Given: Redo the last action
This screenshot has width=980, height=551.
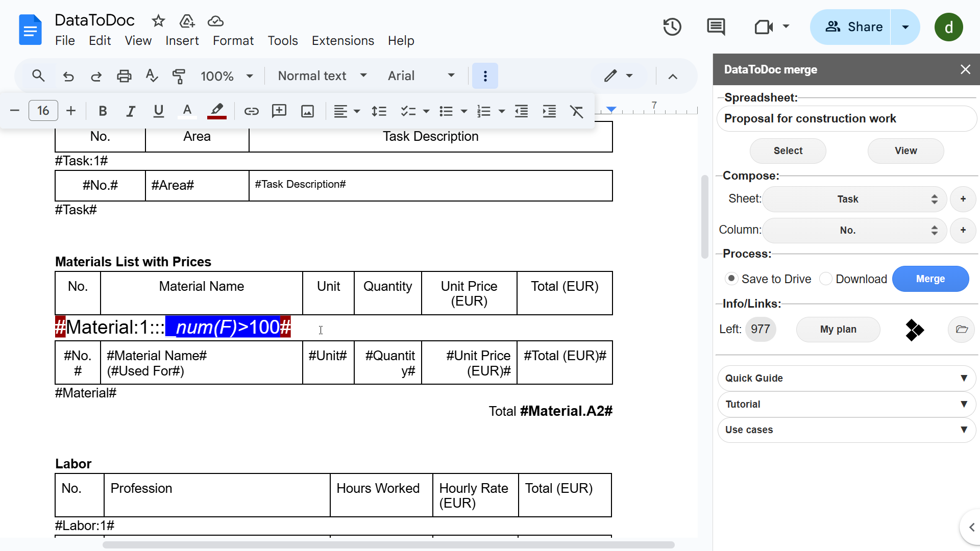Looking at the screenshot, I should click(96, 76).
